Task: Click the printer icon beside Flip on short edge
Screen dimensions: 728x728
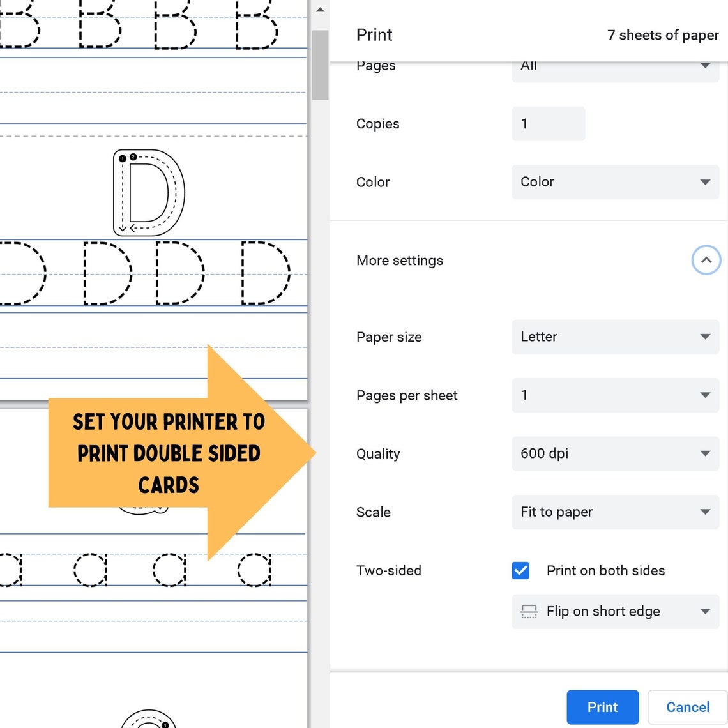Action: click(528, 611)
